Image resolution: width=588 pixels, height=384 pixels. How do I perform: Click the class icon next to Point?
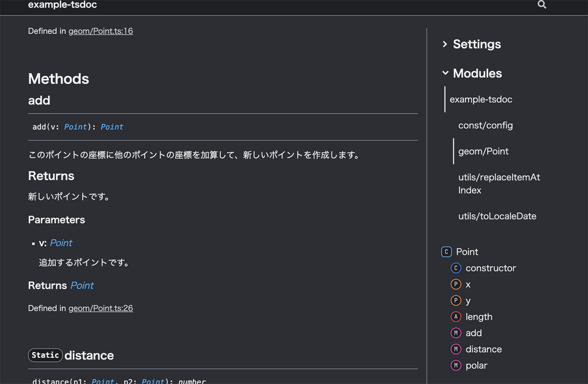446,251
